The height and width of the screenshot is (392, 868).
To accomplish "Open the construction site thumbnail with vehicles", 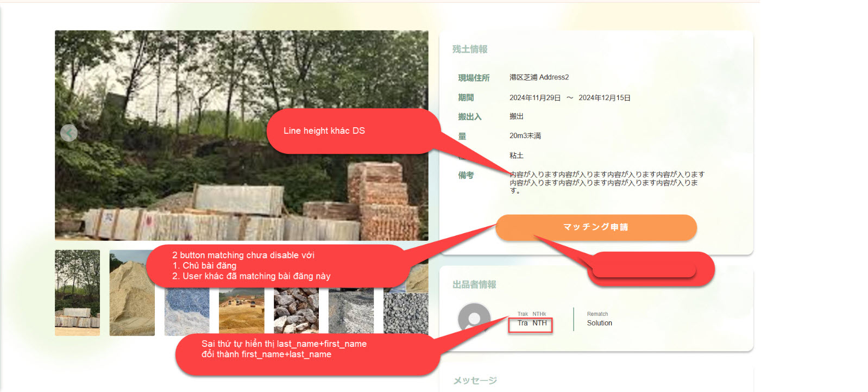I will [x=241, y=313].
